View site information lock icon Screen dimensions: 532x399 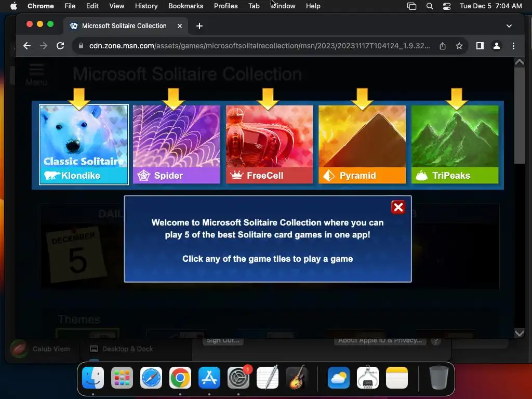pyautogui.click(x=81, y=46)
